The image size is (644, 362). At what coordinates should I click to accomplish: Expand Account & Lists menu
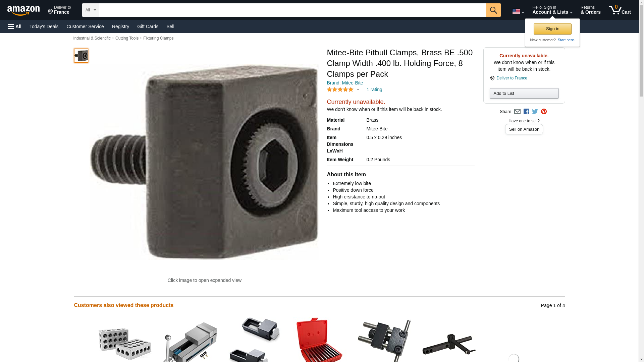click(x=552, y=10)
